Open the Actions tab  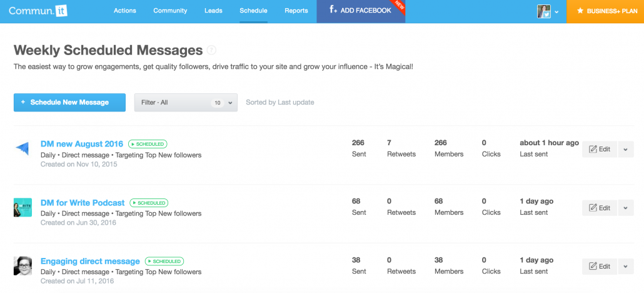point(125,11)
